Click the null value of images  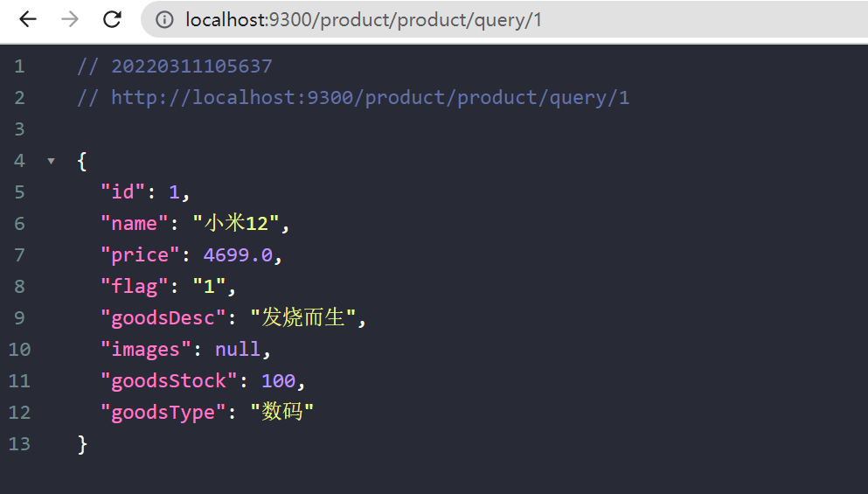coord(238,350)
